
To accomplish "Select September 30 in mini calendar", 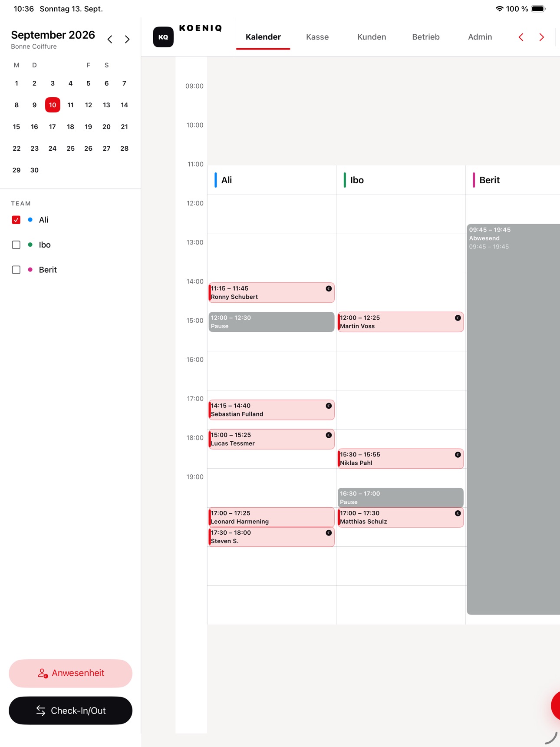I will coord(34,170).
